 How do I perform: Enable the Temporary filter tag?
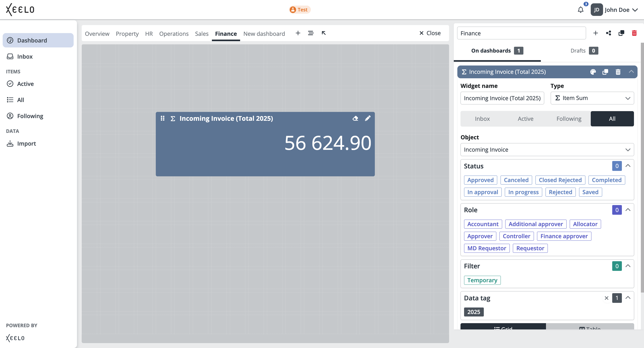pyautogui.click(x=482, y=280)
